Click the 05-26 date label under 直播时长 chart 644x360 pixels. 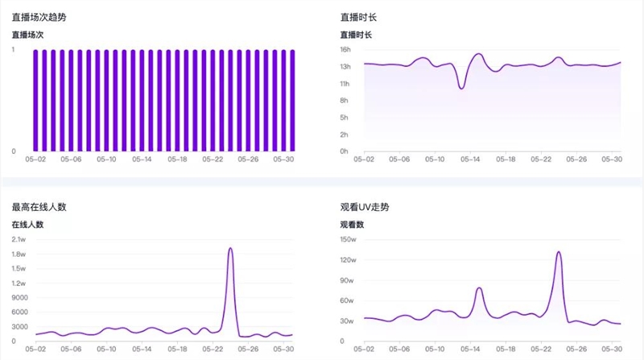click(x=576, y=159)
